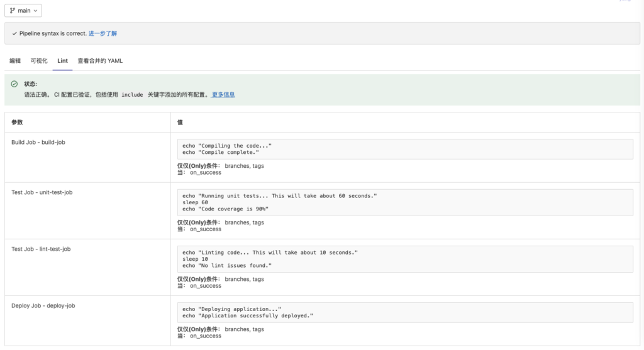Click the checkmark icon before Pipeline syntax

click(14, 34)
